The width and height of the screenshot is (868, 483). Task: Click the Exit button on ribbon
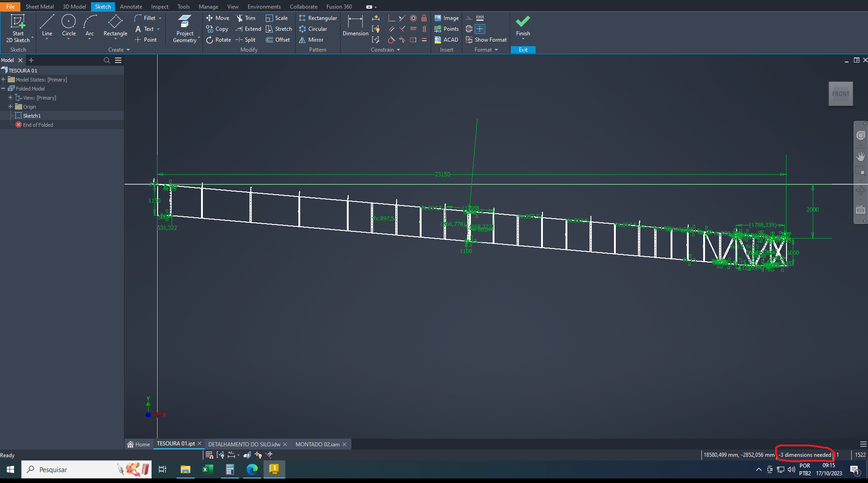click(523, 49)
